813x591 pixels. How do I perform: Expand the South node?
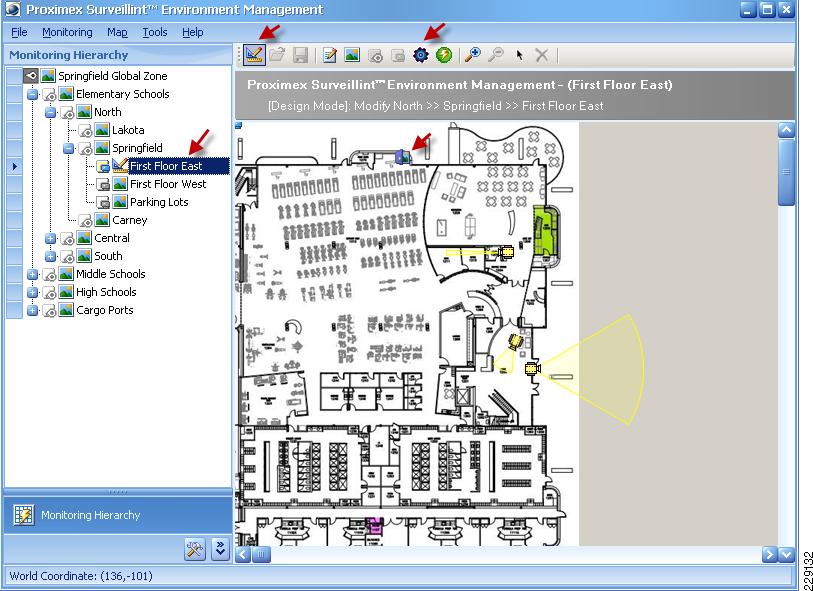coord(50,256)
